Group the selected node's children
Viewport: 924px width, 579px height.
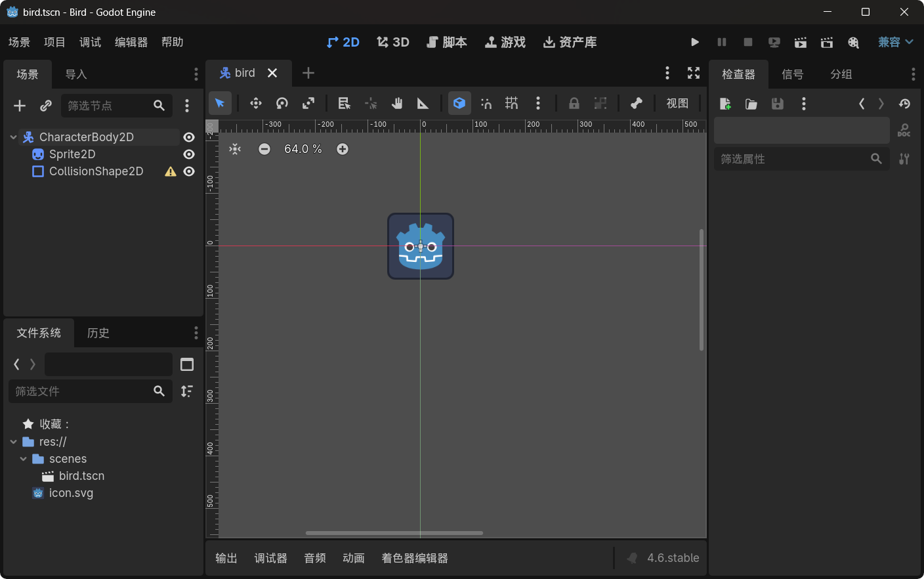pyautogui.click(x=600, y=103)
